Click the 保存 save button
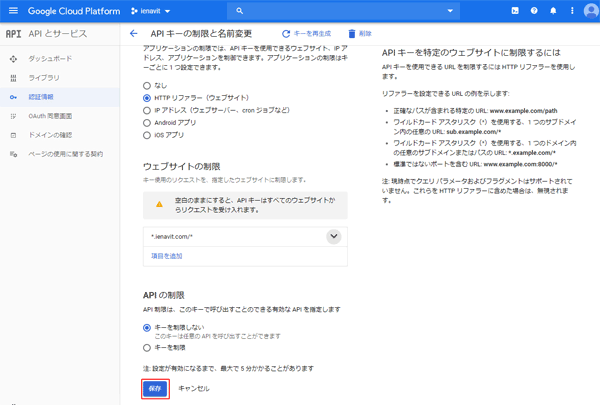The height and width of the screenshot is (405, 600). point(155,389)
